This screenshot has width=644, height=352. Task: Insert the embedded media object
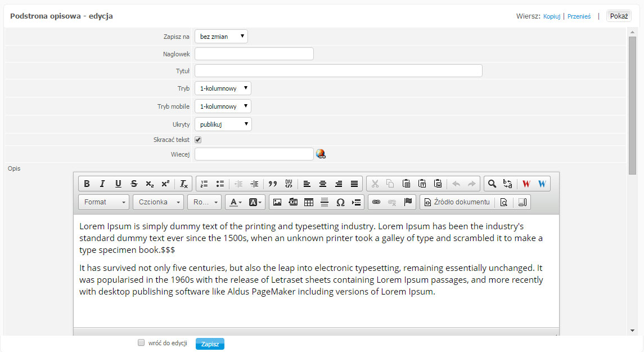[x=293, y=202]
